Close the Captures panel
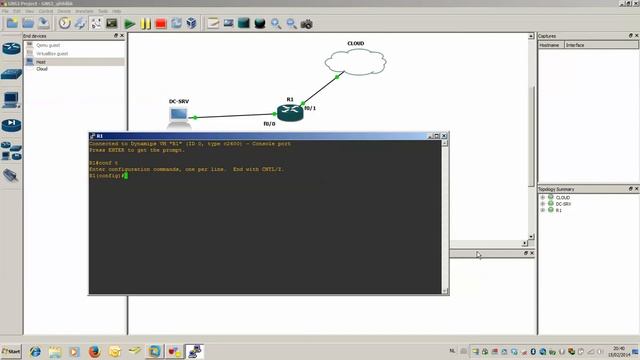This screenshot has height=360, width=640. tap(636, 36)
